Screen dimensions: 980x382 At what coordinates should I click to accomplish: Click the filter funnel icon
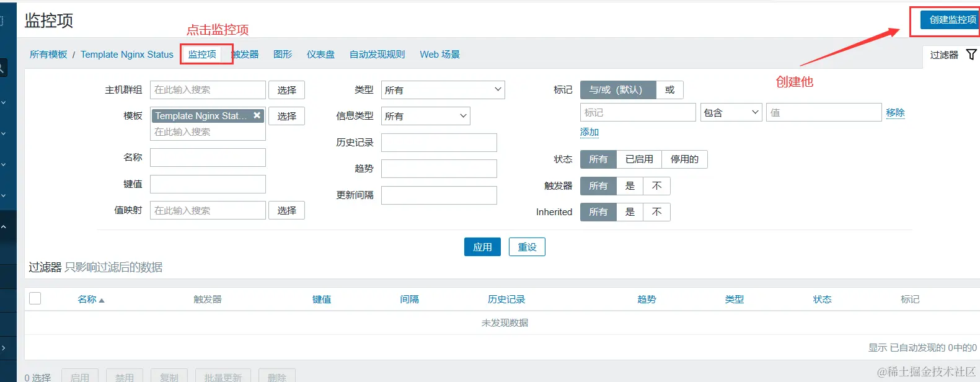(x=971, y=55)
